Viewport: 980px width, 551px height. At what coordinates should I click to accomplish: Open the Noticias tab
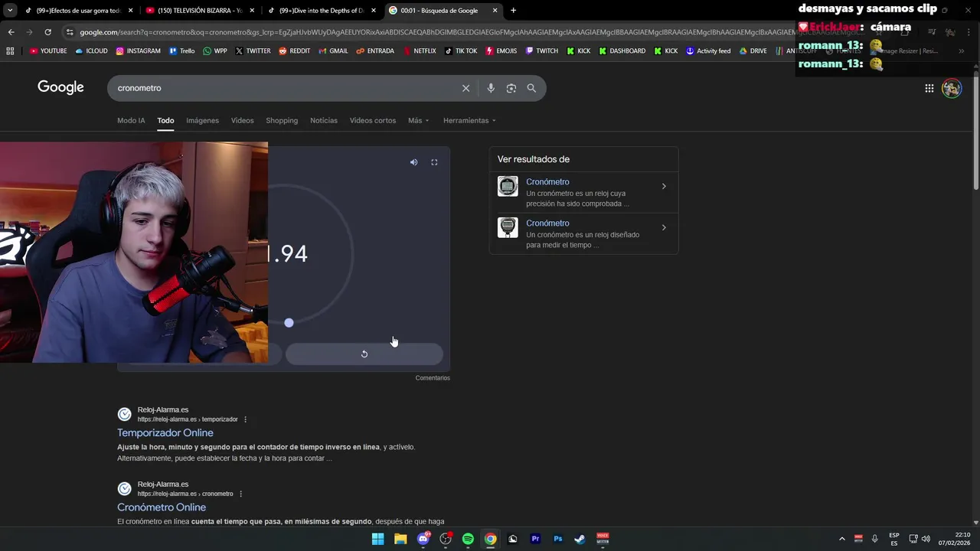click(324, 120)
